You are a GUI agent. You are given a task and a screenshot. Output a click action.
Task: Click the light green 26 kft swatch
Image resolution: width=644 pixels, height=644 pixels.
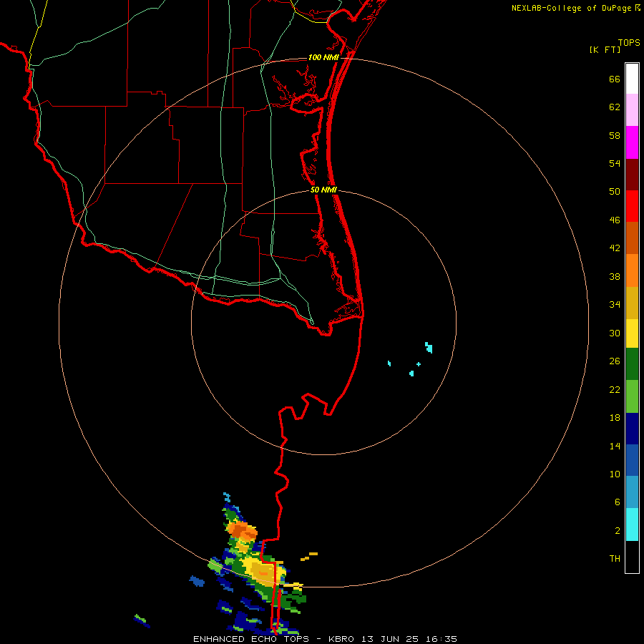(x=632, y=396)
